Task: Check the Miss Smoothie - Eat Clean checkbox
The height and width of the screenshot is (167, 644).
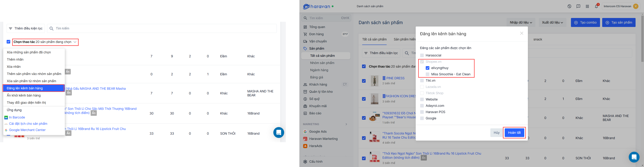Action: tap(428, 74)
